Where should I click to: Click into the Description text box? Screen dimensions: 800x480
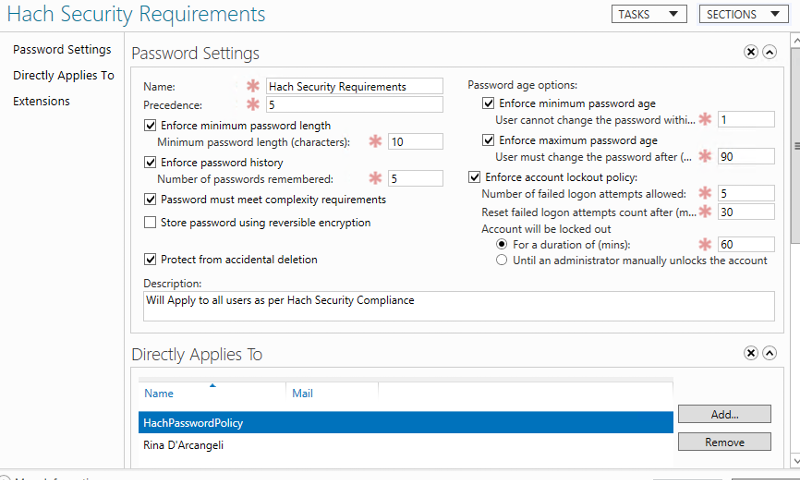pyautogui.click(x=459, y=306)
